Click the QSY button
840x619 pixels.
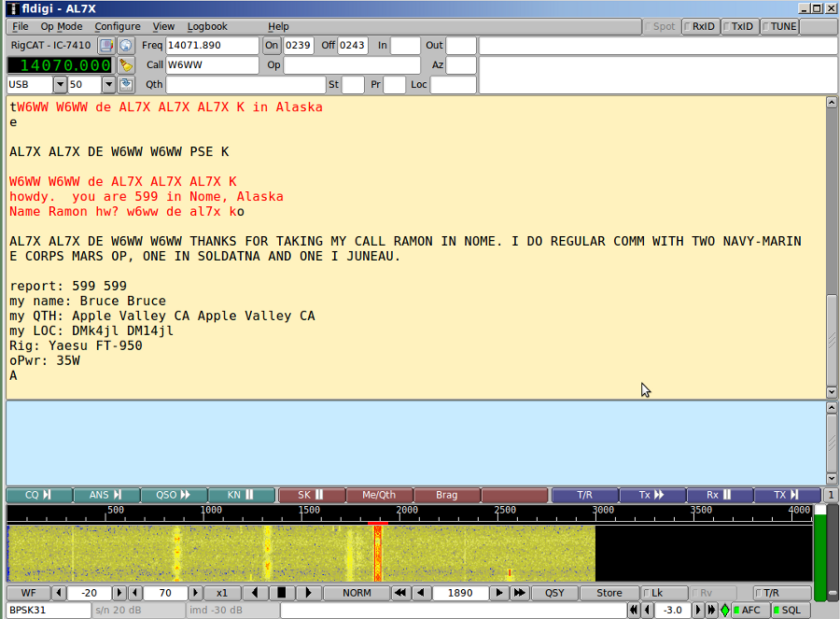(x=554, y=593)
